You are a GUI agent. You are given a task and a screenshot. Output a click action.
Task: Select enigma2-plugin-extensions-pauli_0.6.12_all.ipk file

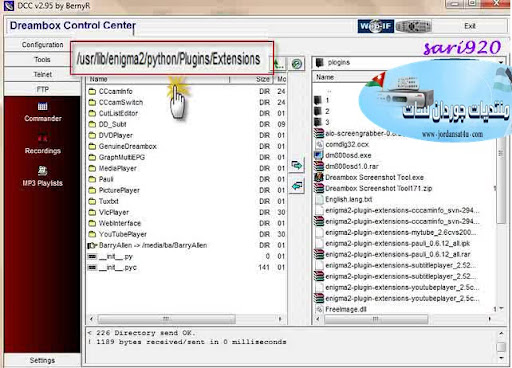[398, 243]
